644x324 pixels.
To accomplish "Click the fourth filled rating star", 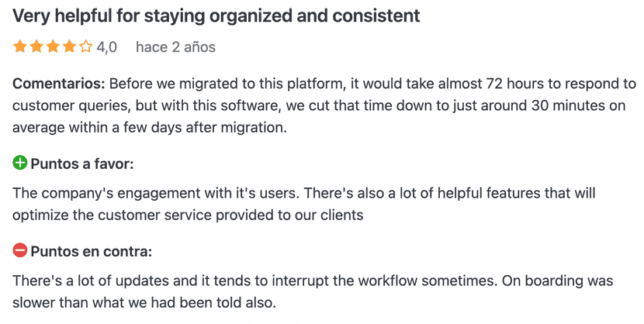I will (68, 47).
